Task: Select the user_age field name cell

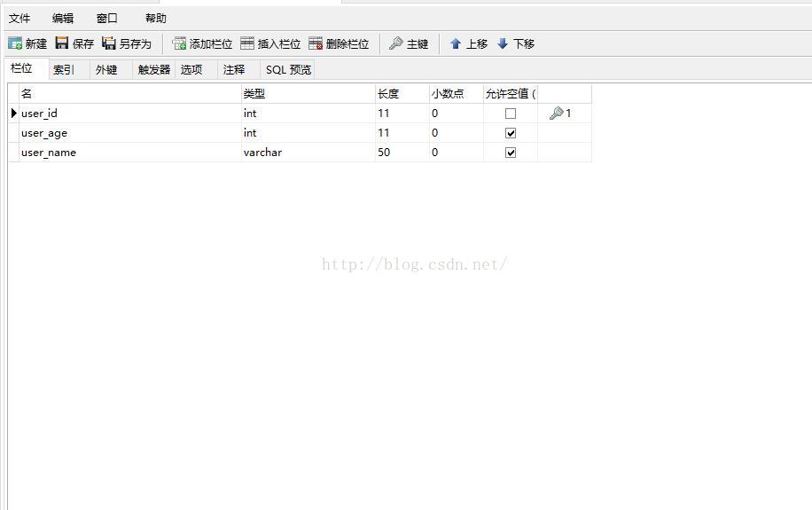Action: 130,133
